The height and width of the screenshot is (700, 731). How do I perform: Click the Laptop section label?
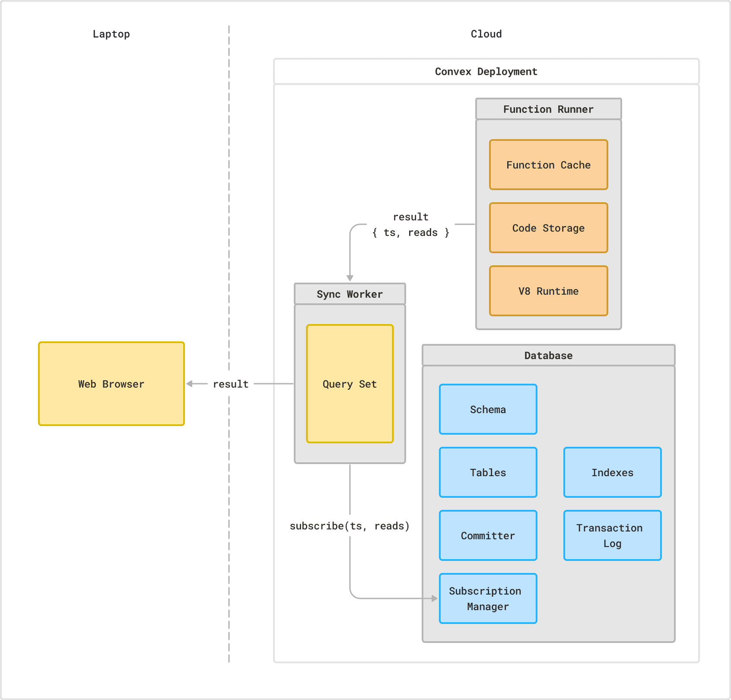(111, 33)
